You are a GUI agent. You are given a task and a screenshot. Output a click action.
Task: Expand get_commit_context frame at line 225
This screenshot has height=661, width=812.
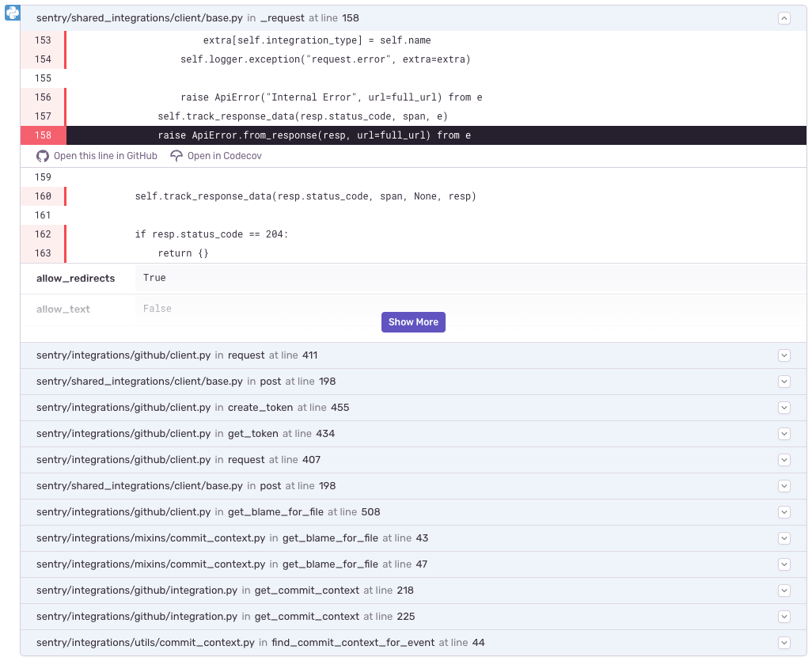click(x=784, y=617)
